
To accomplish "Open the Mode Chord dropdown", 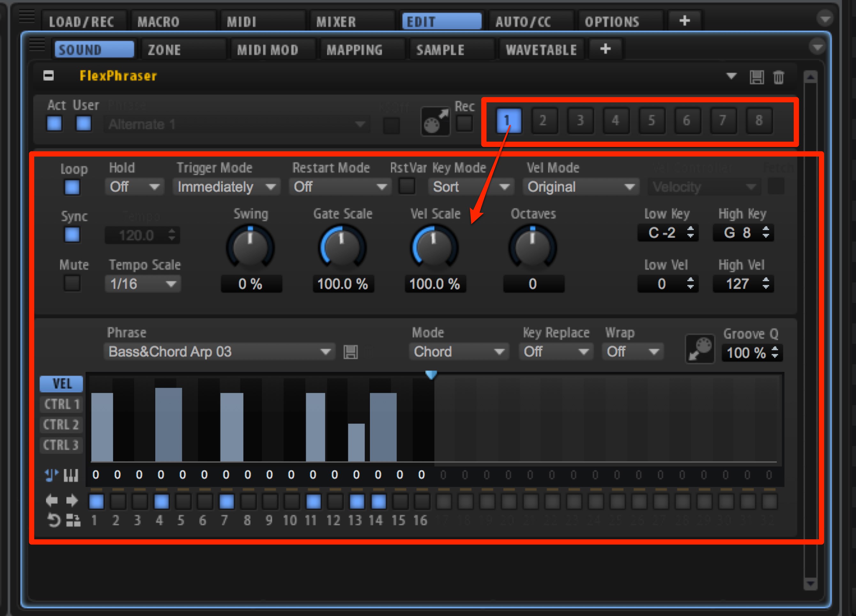I will pos(459,352).
